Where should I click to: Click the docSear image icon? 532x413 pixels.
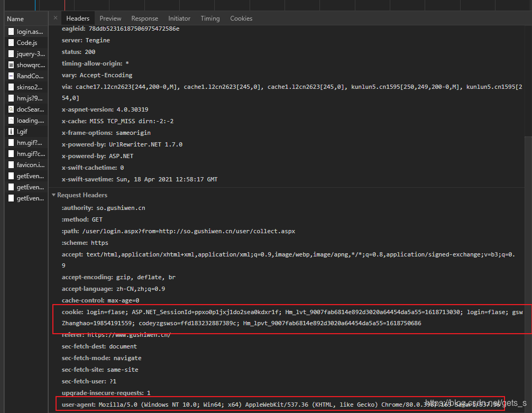point(11,109)
